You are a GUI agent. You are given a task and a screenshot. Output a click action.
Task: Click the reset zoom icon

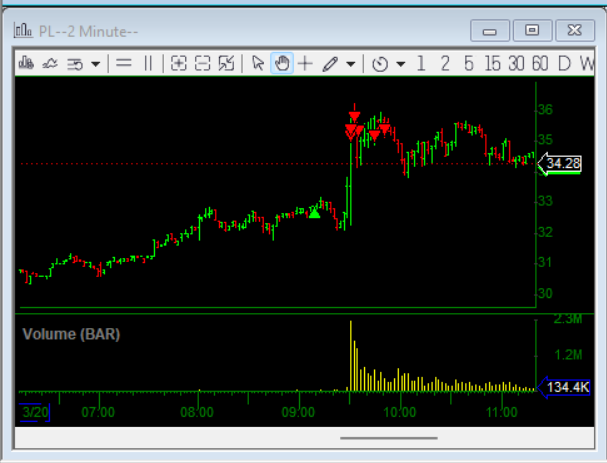click(x=226, y=63)
